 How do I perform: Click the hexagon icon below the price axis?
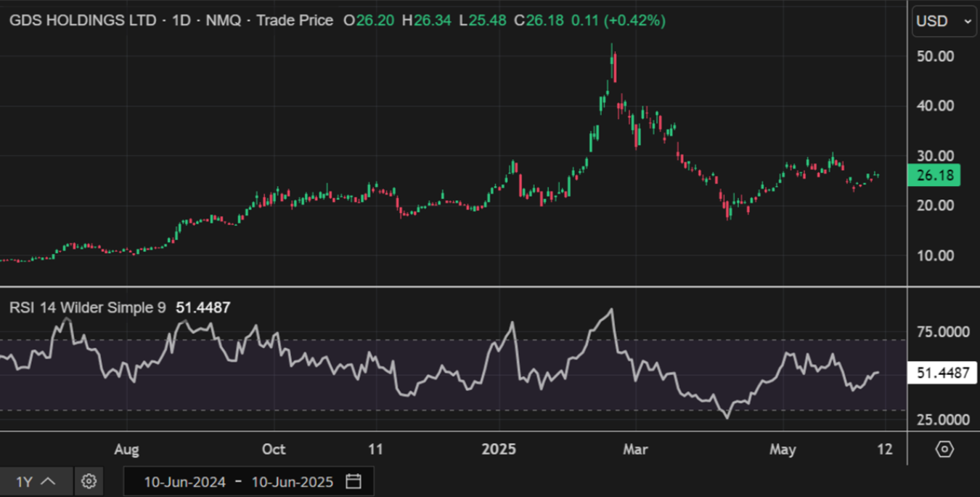[x=944, y=449]
